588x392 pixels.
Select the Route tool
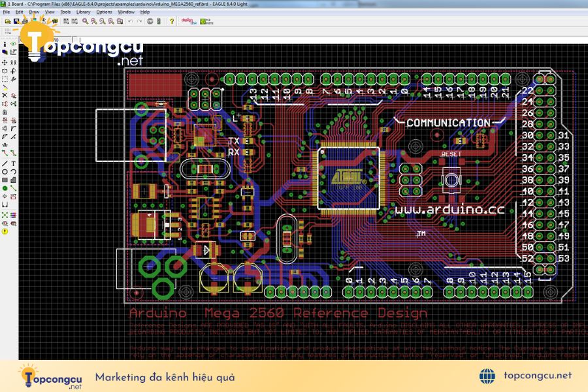pyautogui.click(x=5, y=153)
